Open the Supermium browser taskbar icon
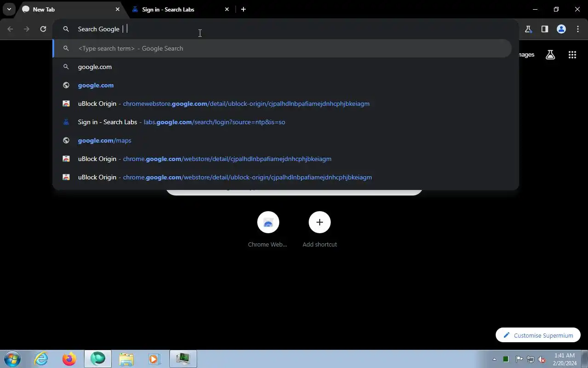Screen dimensions: 588x368 coord(97,359)
